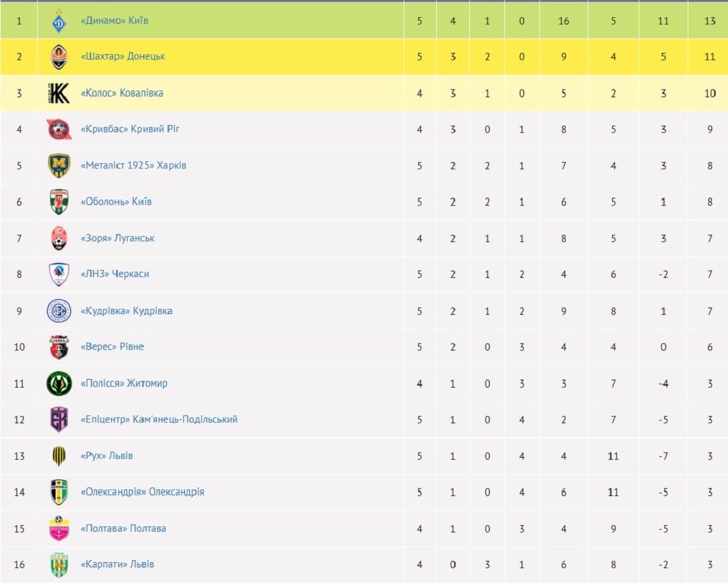Viewport: 728px width, 584px height.
Task: Open the Kolos Kovalivka logo
Action: click(x=59, y=93)
